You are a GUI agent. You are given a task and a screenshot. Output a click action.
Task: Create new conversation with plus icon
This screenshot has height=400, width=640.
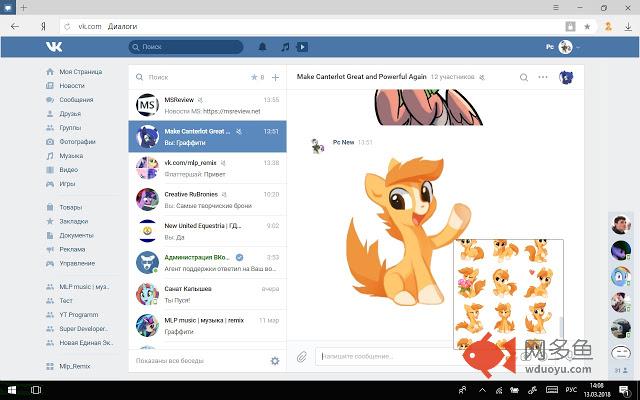coord(276,77)
